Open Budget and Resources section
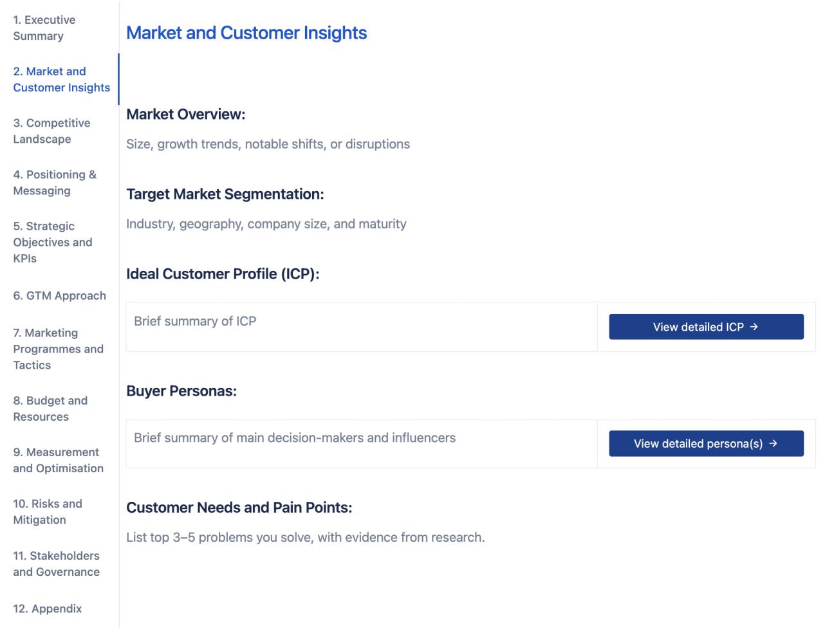Viewport: 834px width, 644px height. pyautogui.click(x=51, y=409)
